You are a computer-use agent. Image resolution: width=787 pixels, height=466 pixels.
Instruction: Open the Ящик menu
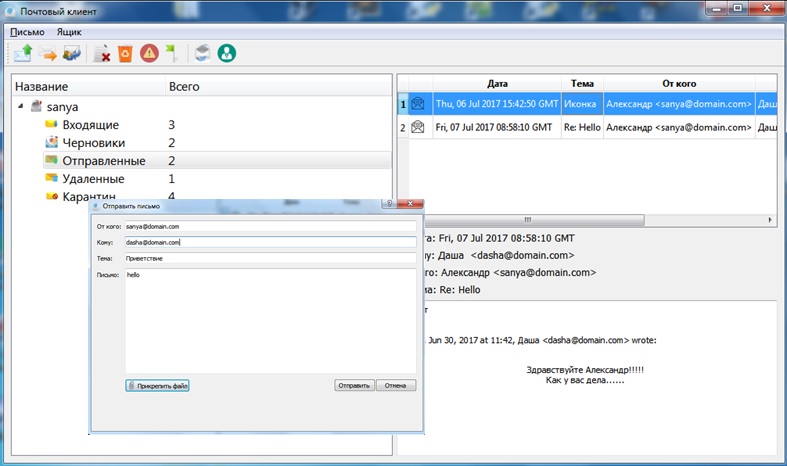coord(69,32)
